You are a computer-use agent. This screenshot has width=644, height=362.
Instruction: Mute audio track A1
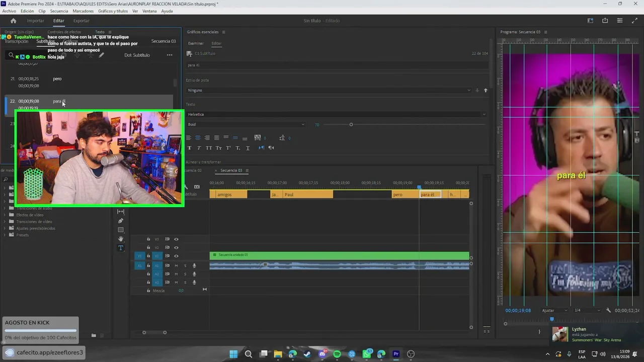tap(176, 265)
